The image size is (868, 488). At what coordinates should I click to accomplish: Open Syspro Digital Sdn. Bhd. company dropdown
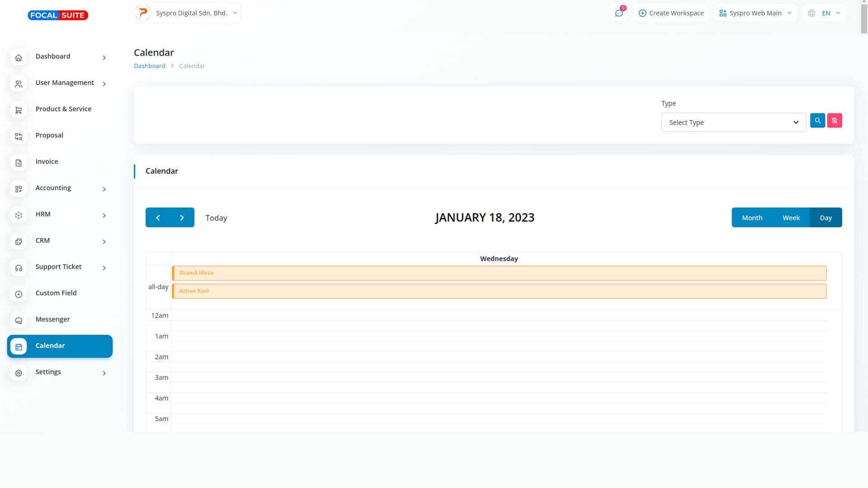click(x=187, y=13)
